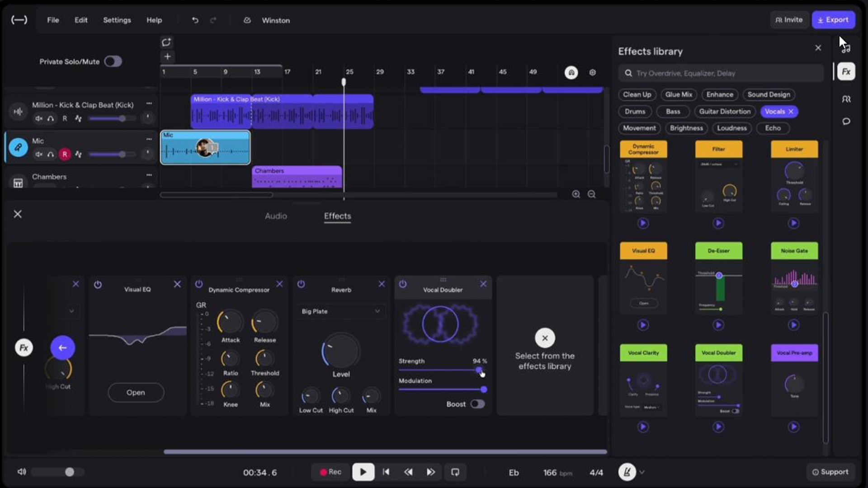
Task: Expand the metronome options chevron
Action: coord(642,472)
